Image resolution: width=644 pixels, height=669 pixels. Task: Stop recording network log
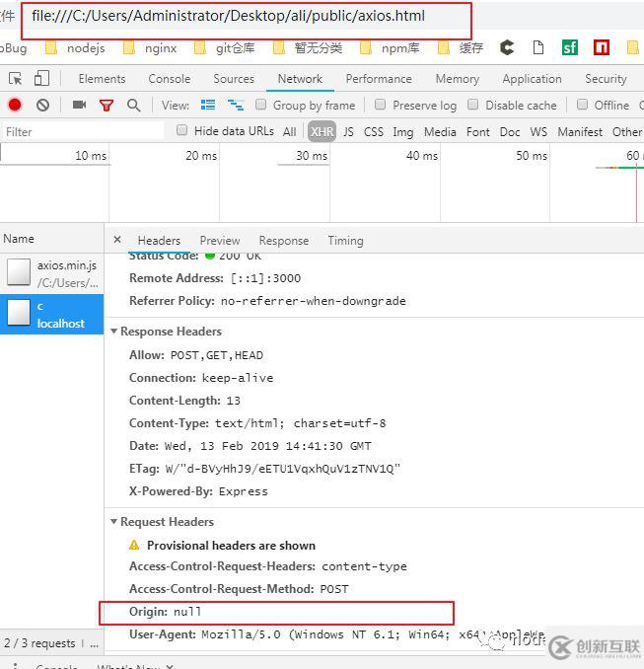tap(15, 105)
